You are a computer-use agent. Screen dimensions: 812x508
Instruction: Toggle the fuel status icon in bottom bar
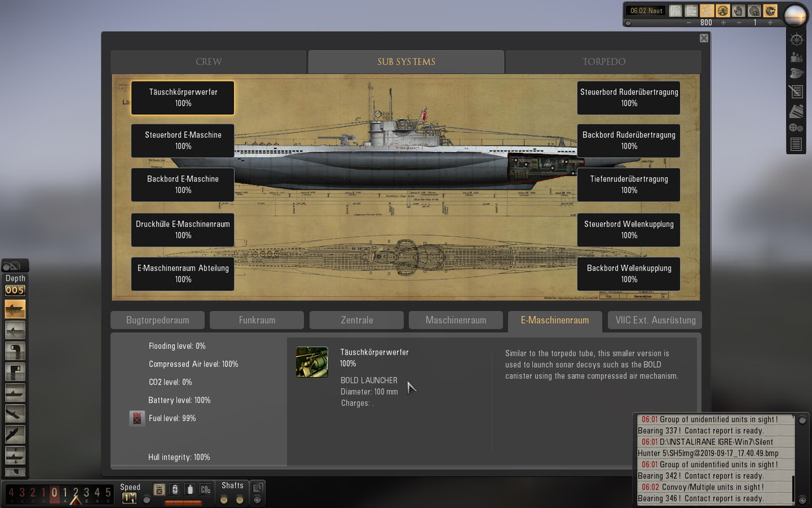(x=159, y=490)
